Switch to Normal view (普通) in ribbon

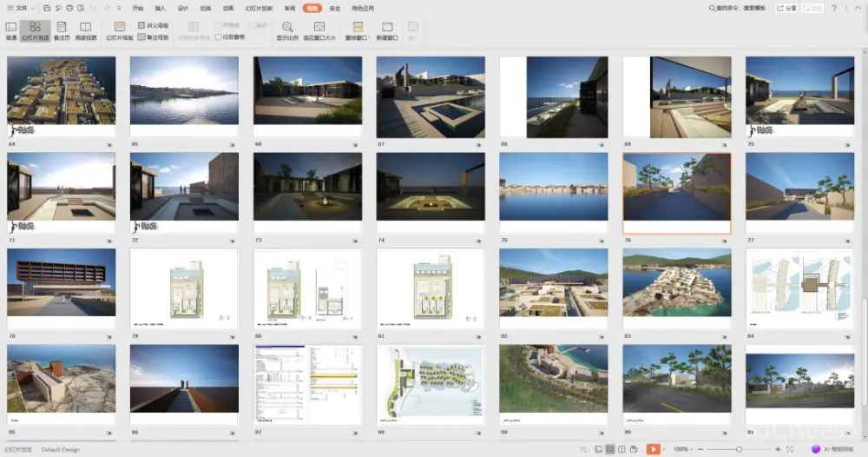coord(11,32)
